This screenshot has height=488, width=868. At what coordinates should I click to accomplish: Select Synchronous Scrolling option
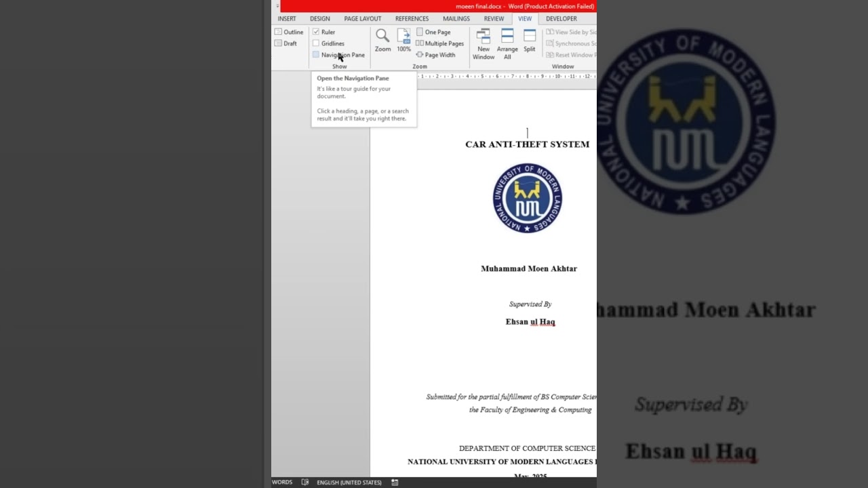(x=571, y=43)
